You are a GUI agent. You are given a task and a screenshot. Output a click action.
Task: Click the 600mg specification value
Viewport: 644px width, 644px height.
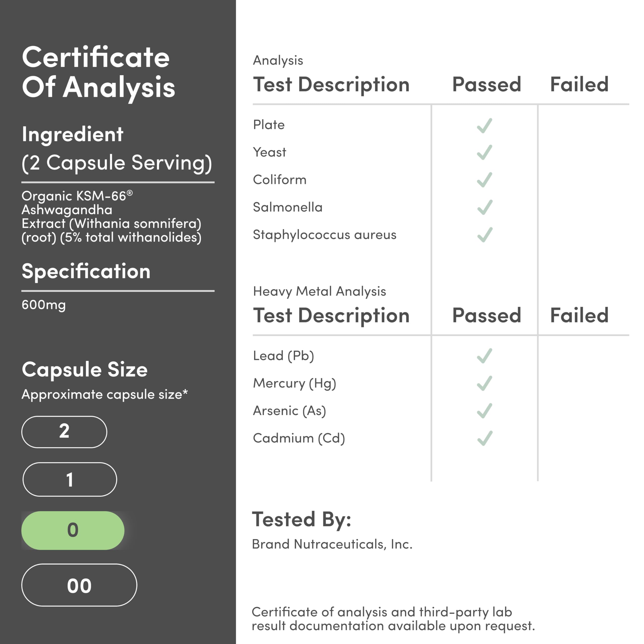point(44,305)
